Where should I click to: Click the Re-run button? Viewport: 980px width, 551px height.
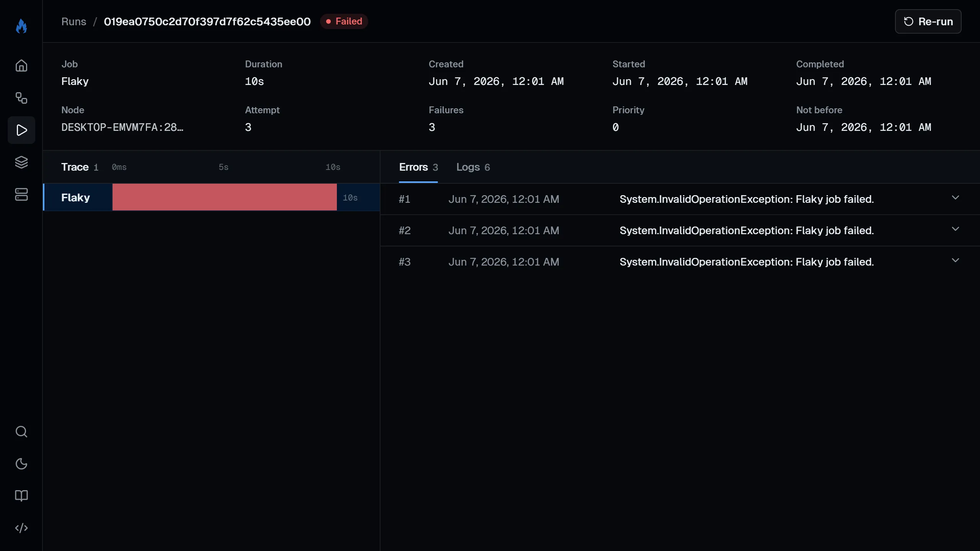[928, 21]
